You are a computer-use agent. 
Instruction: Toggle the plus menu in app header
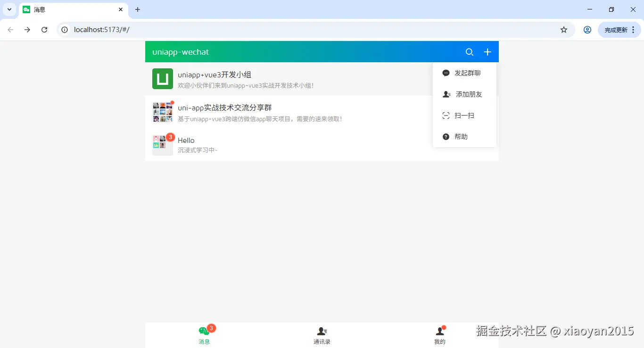(487, 52)
